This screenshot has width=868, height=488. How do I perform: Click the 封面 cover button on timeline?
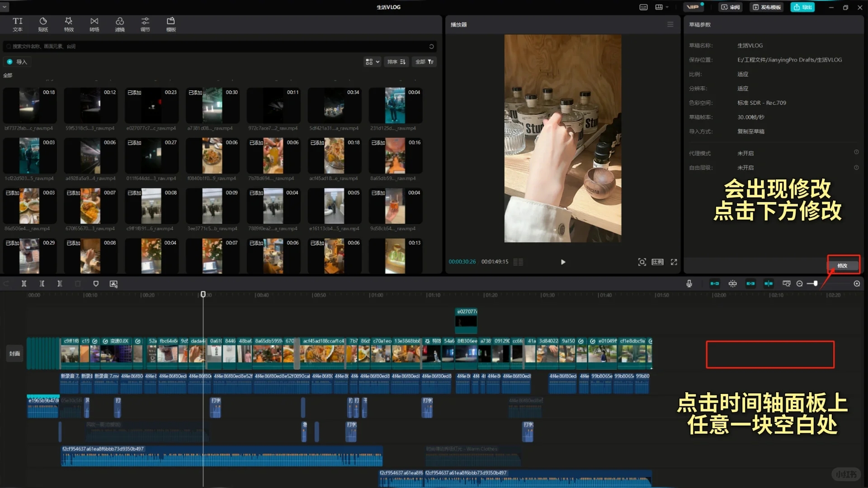click(14, 354)
